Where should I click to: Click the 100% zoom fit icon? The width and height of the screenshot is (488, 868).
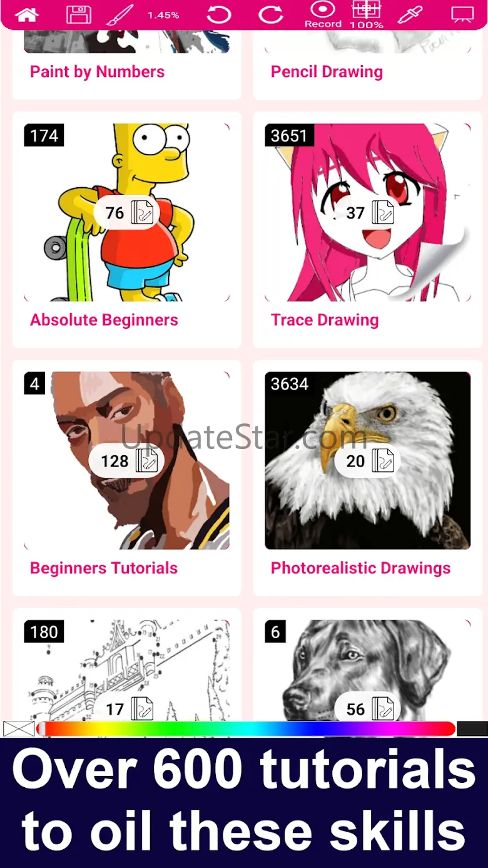pos(367,14)
